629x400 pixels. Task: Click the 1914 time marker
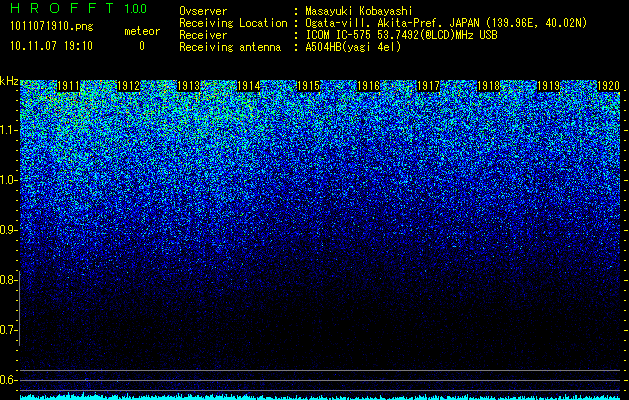click(x=249, y=86)
